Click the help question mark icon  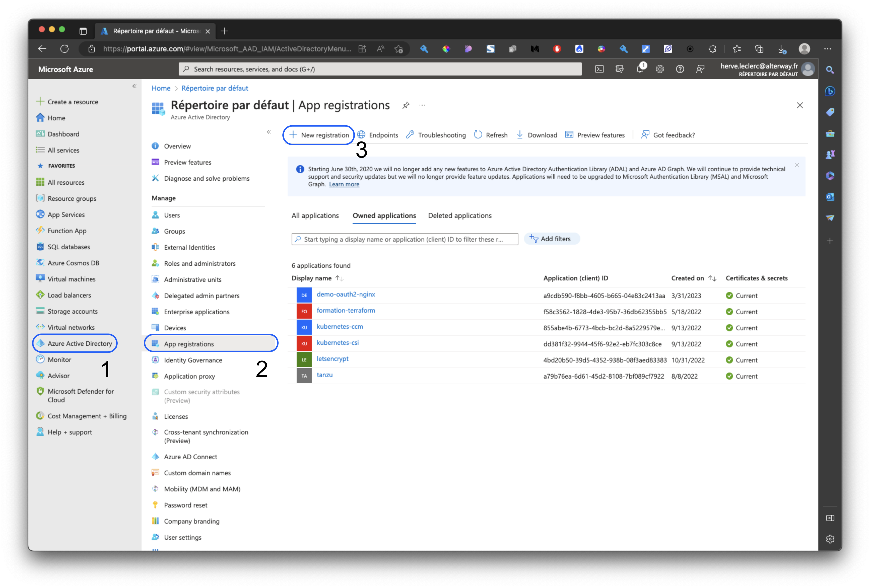(x=680, y=69)
